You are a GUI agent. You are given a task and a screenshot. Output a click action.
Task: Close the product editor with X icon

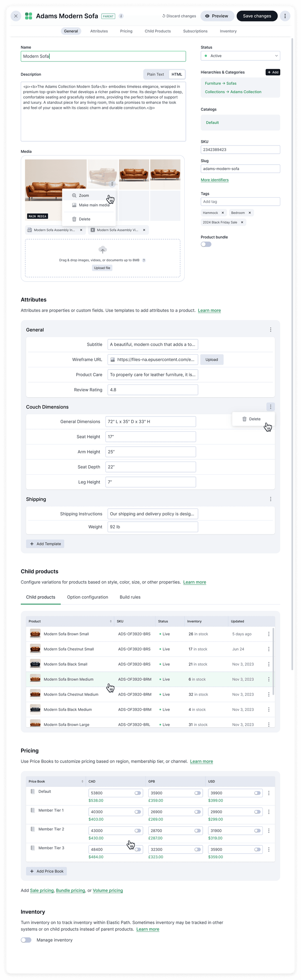pyautogui.click(x=16, y=16)
